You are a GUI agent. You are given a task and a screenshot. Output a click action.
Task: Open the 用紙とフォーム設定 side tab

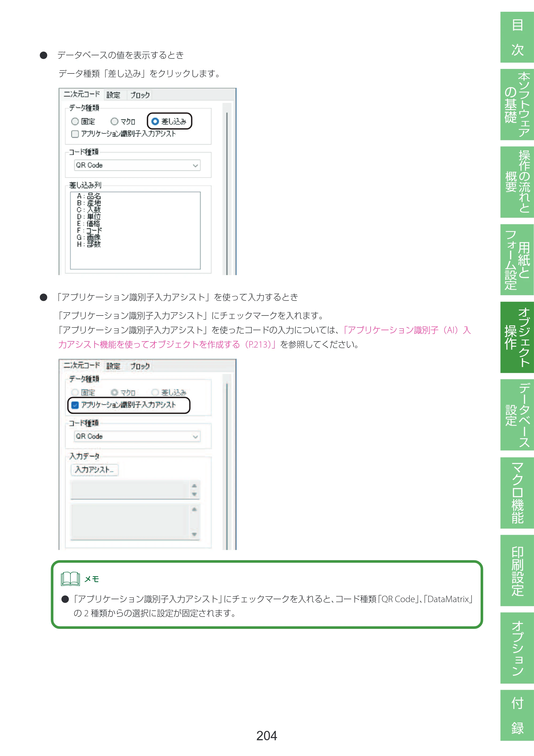point(517,260)
